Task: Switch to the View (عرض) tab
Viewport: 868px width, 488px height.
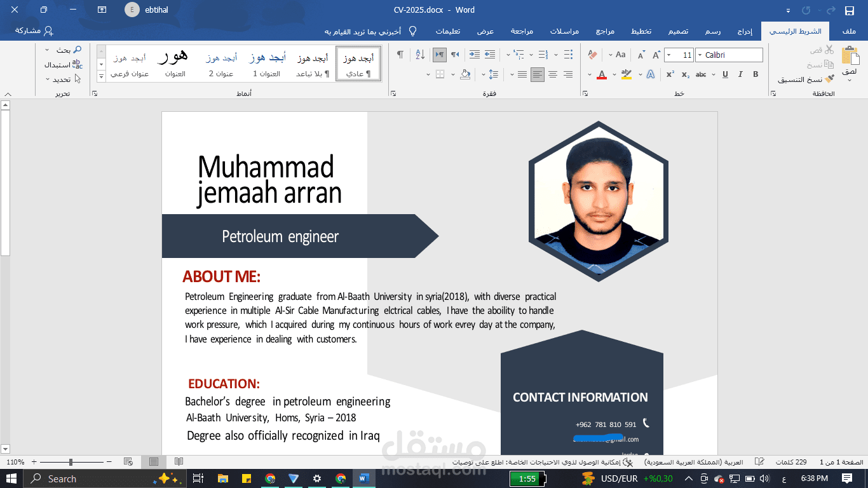Action: pos(485,31)
